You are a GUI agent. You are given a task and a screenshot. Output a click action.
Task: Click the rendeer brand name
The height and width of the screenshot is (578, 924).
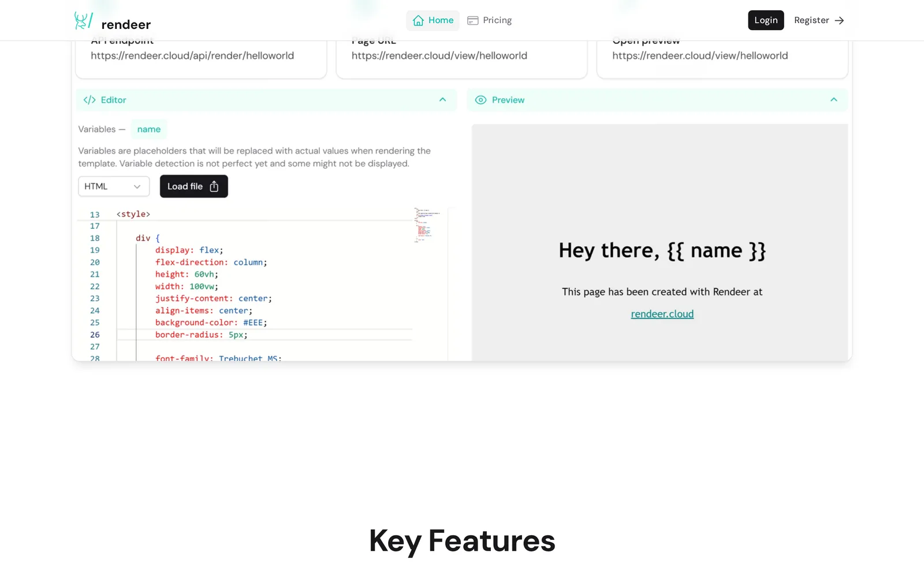point(126,24)
